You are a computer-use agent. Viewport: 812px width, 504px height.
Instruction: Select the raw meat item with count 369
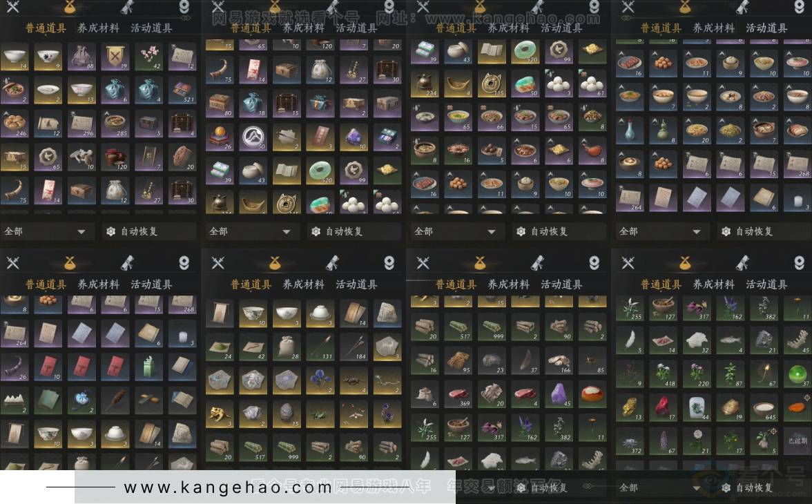(458, 394)
